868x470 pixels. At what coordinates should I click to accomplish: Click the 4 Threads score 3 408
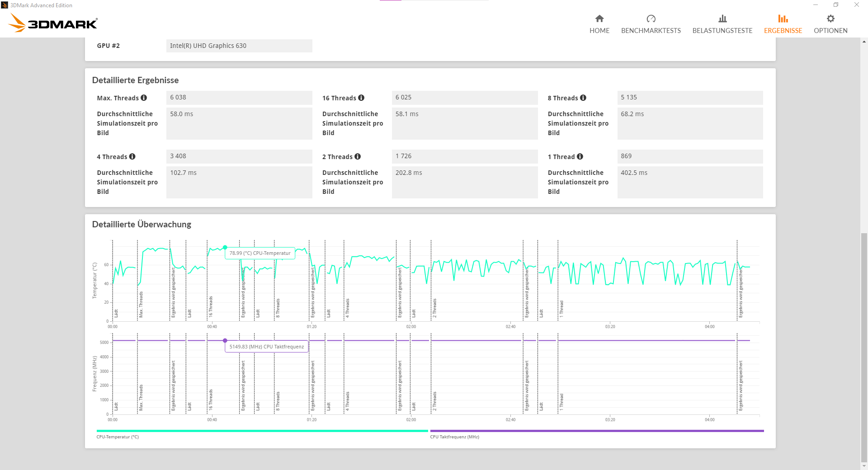(239, 156)
